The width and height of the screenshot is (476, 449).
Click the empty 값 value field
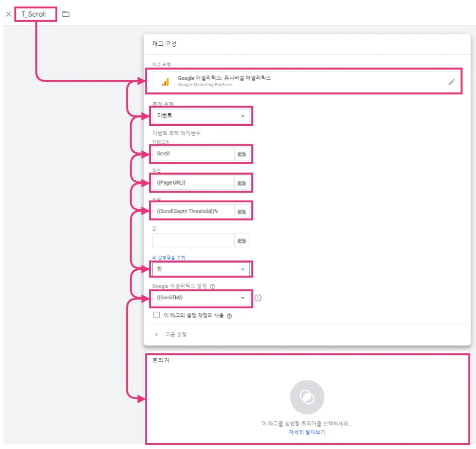pos(193,240)
